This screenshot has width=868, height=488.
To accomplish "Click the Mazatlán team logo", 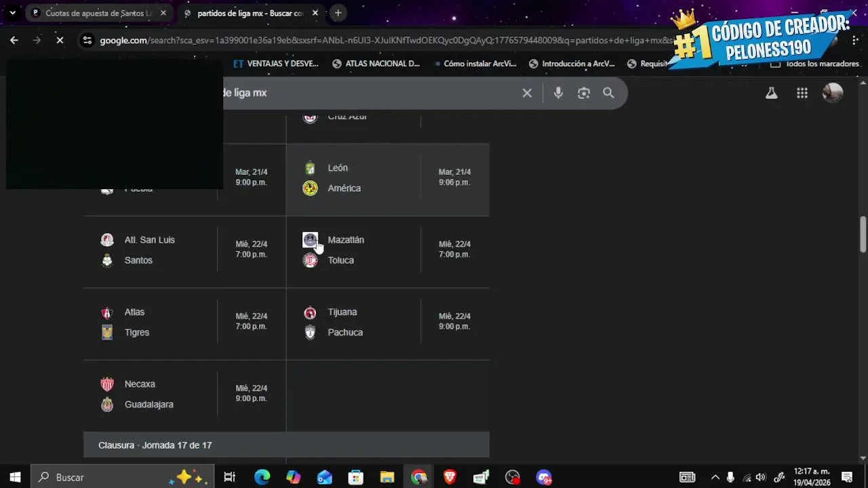I will (310, 240).
